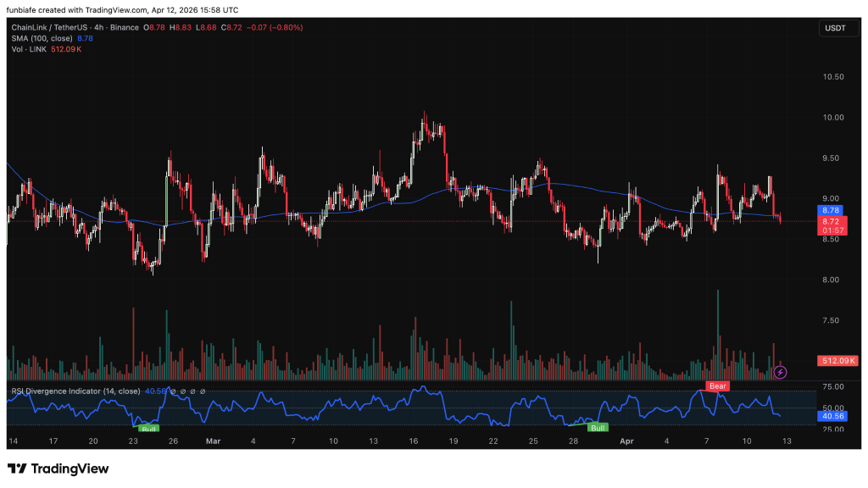Select the Vol · LINK indicator legend
Image resolution: width=868 pixels, height=488 pixels.
click(28, 50)
